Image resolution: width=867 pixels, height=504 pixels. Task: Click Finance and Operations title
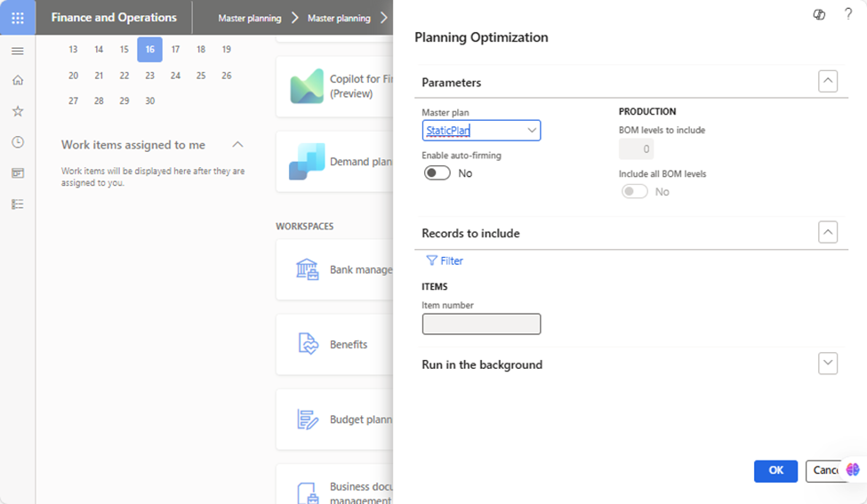pos(114,18)
